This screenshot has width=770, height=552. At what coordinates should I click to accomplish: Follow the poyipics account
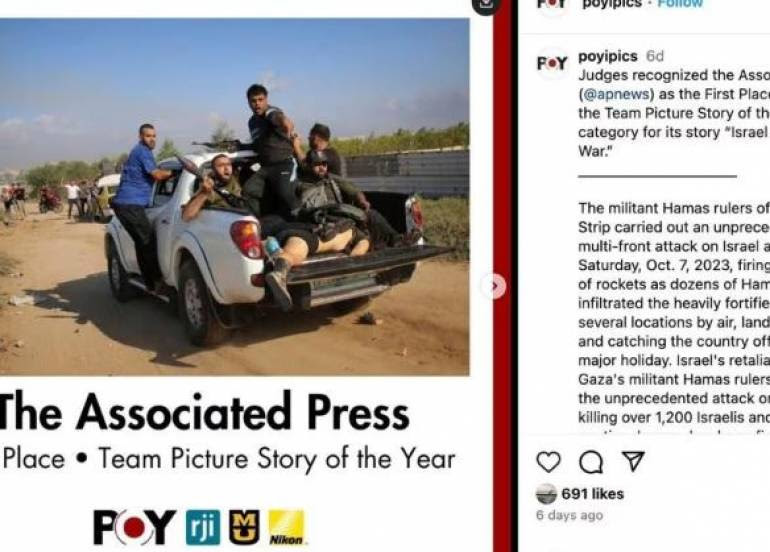click(x=680, y=4)
